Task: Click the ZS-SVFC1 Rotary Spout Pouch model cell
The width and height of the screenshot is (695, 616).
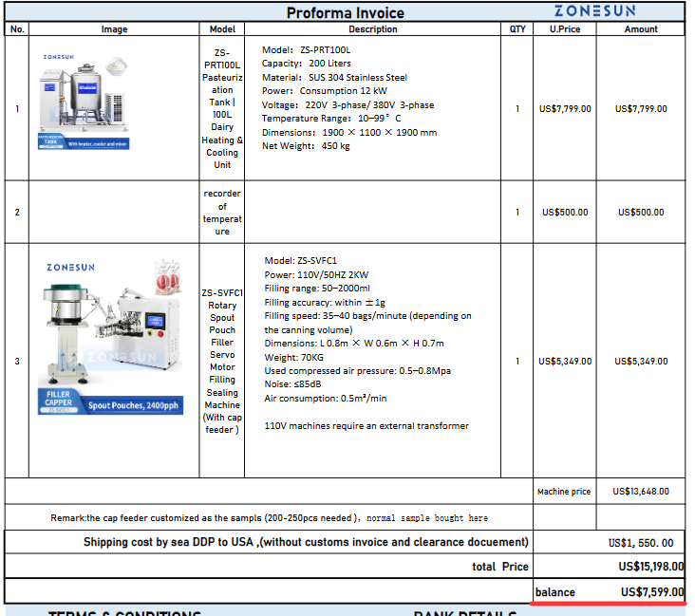Action: (222, 362)
